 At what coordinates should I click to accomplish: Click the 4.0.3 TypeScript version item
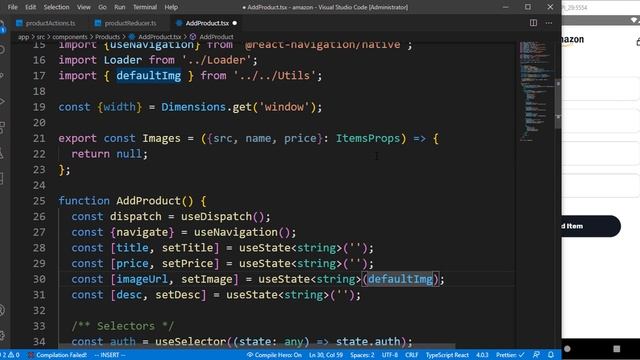click(482, 355)
